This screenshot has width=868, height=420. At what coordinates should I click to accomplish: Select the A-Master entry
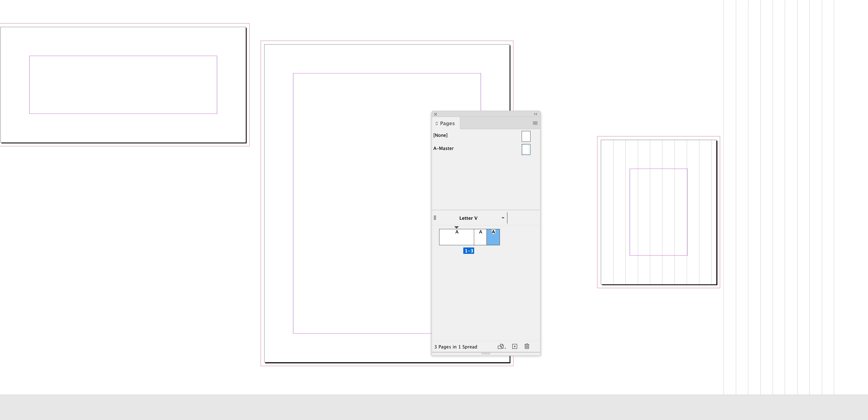[443, 148]
